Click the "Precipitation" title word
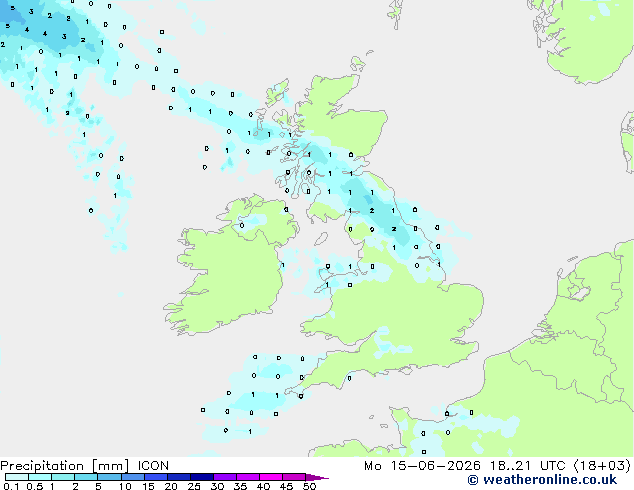Screen dimensions: 634x490 pyautogui.click(x=42, y=466)
